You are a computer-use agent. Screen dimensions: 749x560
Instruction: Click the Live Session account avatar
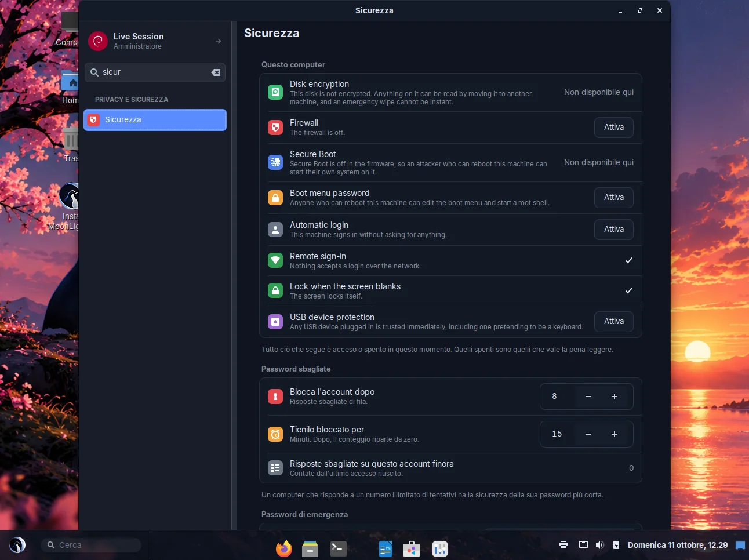pos(98,41)
